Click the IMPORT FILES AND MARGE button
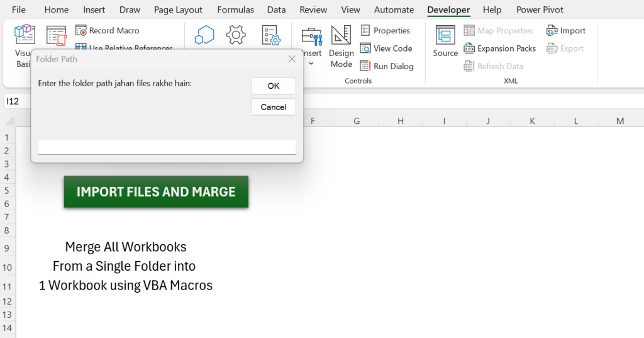 tap(156, 191)
